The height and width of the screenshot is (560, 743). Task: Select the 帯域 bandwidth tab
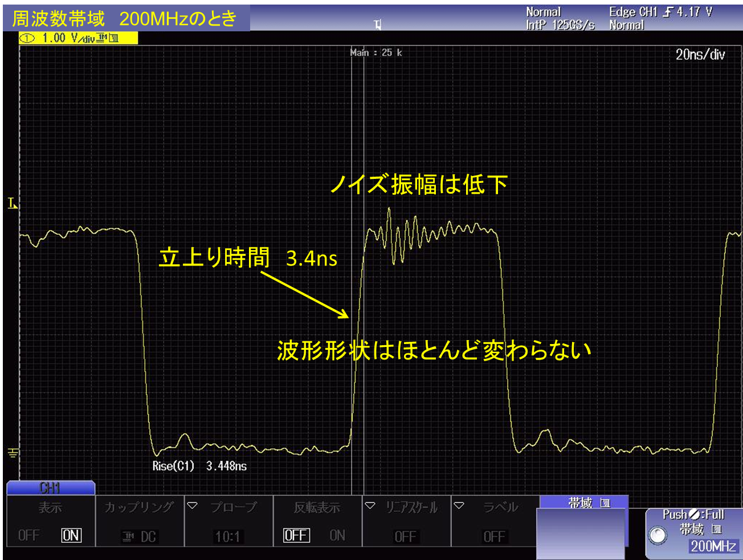coord(583,502)
